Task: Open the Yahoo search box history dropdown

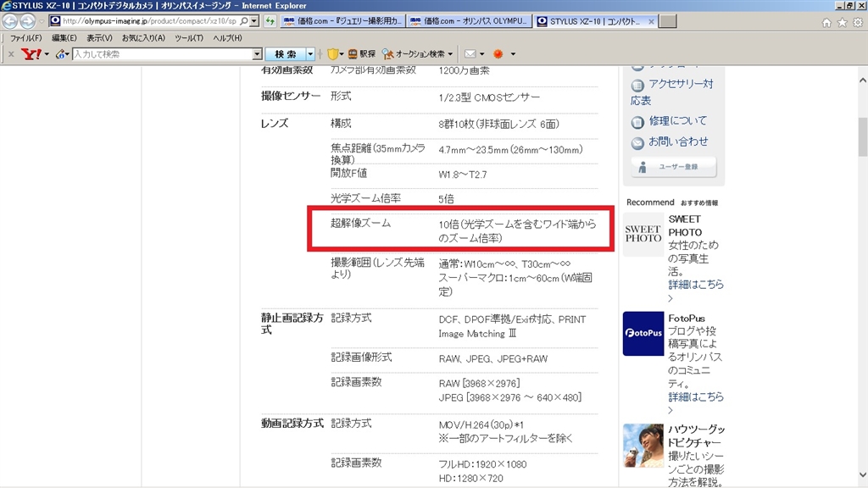Action: (258, 53)
